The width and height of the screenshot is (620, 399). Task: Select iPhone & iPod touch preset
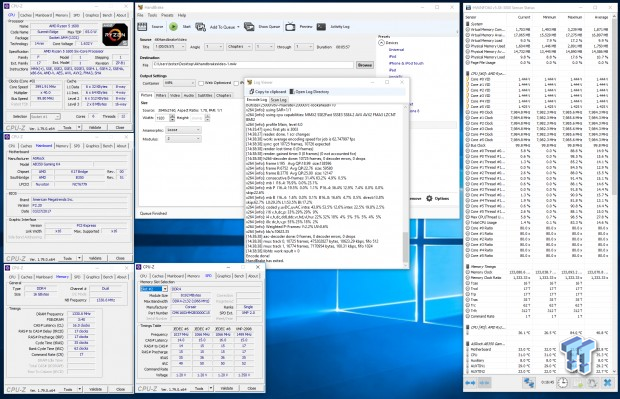(x=406, y=63)
